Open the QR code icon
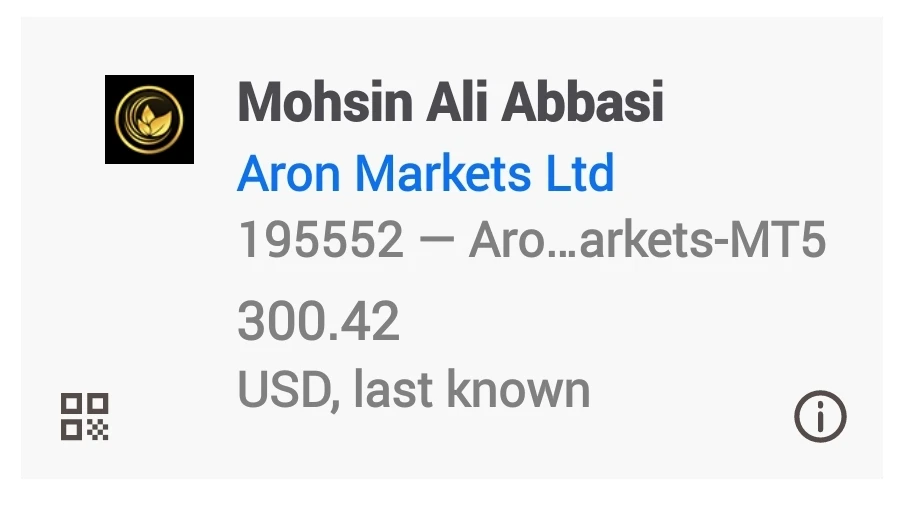The image size is (904, 521). 85,417
